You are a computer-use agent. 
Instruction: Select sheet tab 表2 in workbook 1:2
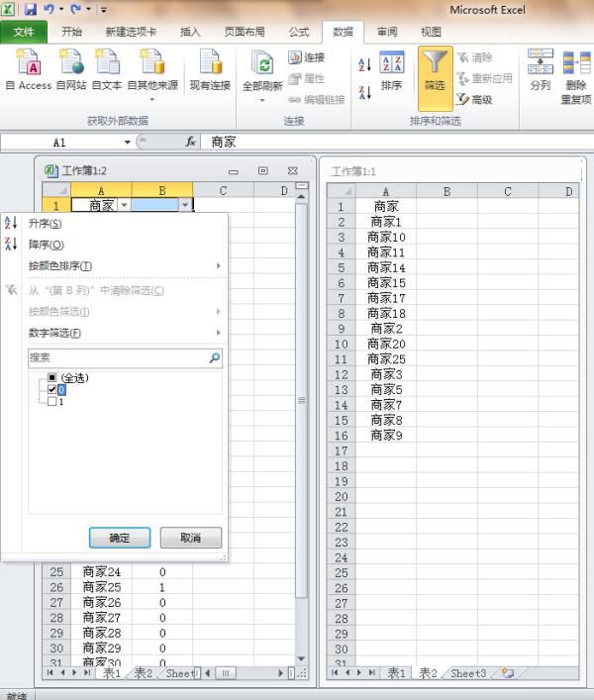click(x=144, y=672)
